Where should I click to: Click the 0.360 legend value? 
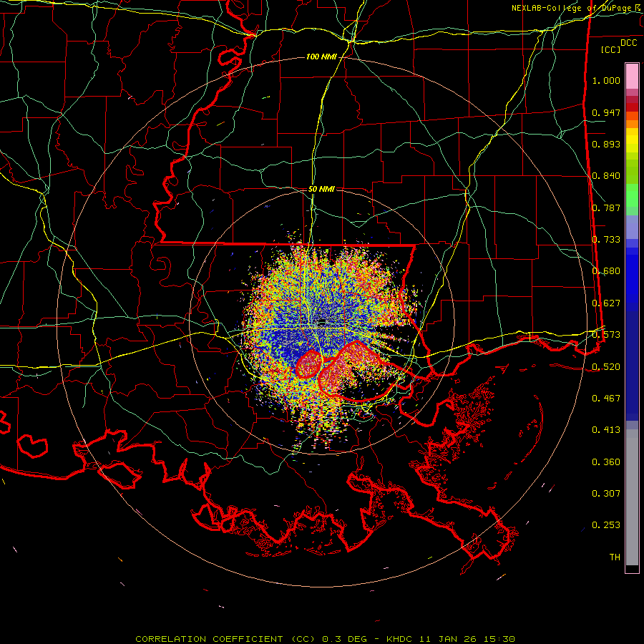(x=606, y=462)
